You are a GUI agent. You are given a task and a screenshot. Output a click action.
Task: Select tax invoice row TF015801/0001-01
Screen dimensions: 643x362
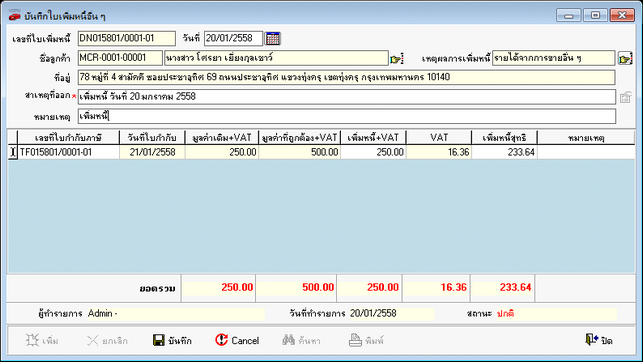click(321, 152)
